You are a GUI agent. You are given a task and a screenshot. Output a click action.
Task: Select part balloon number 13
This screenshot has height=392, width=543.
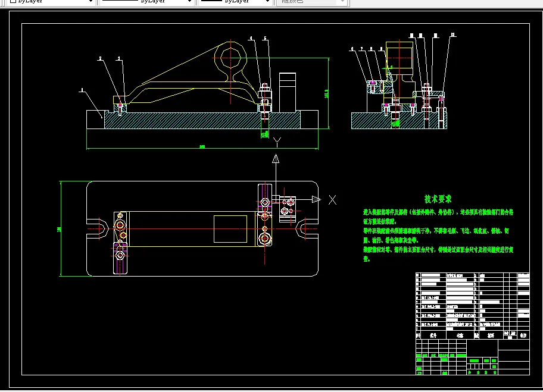pyautogui.click(x=453, y=35)
